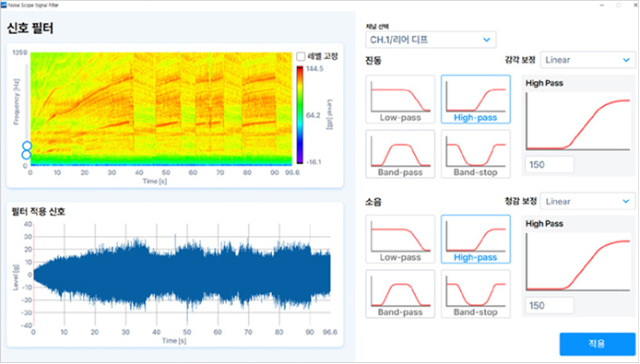Click the spectrogram color level bar
This screenshot has width=640, height=364.
300,114
